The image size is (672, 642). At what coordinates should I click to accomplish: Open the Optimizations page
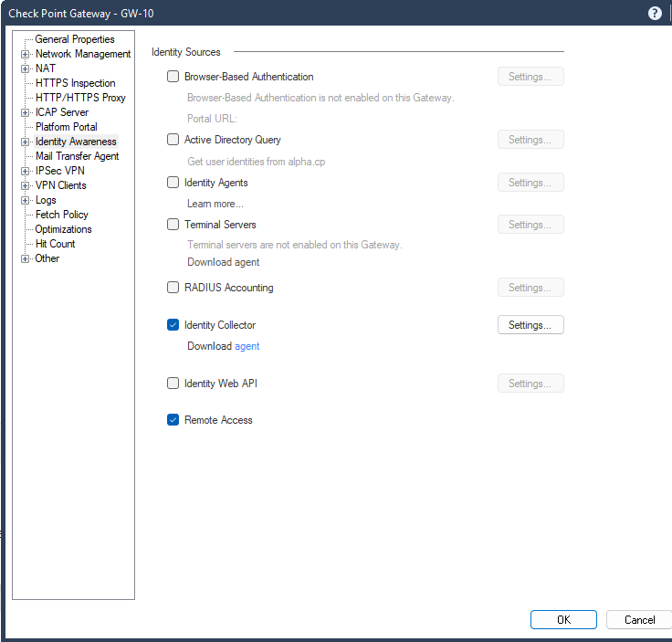pos(63,229)
